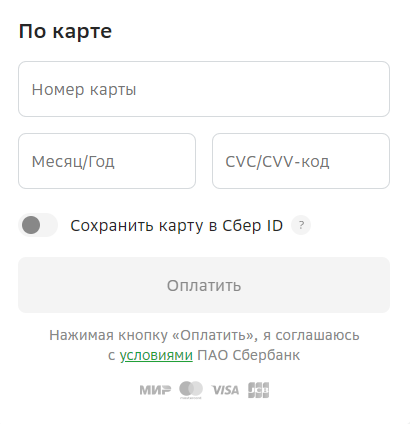The width and height of the screenshot is (410, 424).
Task: Focus the 'Номер карты' input field
Action: pyautogui.click(x=204, y=89)
